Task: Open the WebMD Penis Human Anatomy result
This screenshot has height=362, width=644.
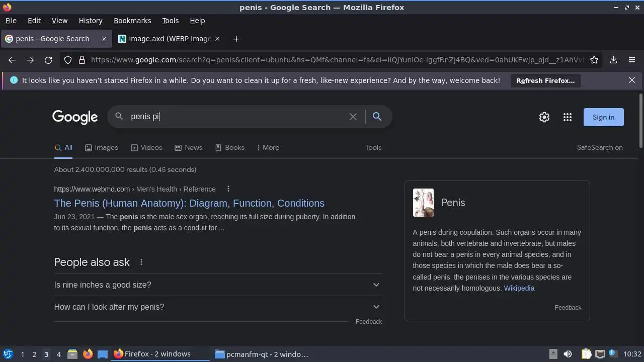Action: tap(189, 203)
